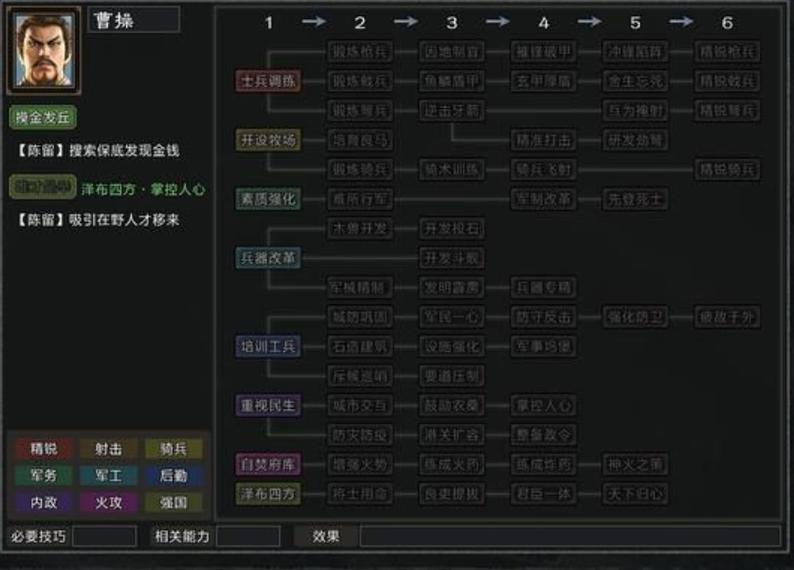
Task: Toggle the red 精锐 category filter
Action: click(x=44, y=449)
